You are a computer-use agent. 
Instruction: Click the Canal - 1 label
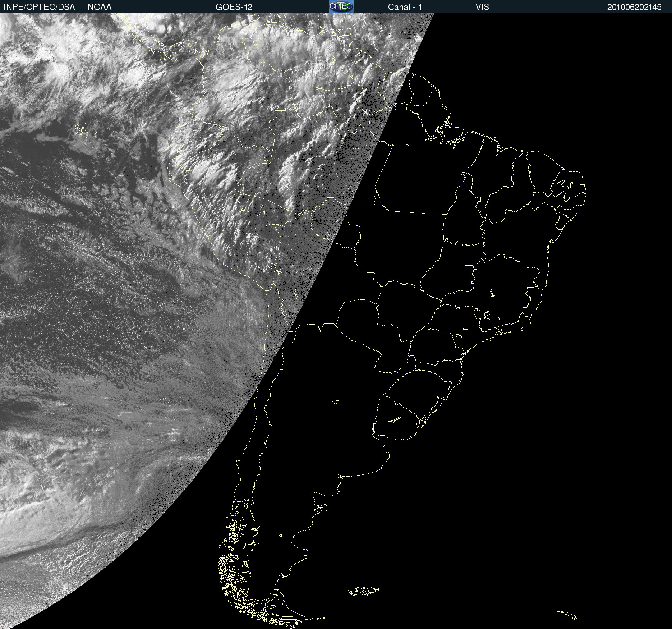coord(405,7)
